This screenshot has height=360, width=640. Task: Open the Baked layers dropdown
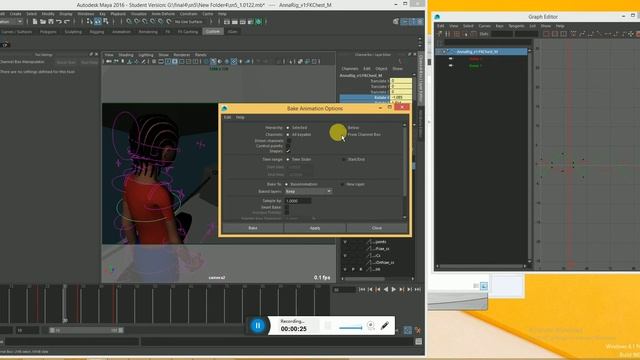tap(308, 191)
